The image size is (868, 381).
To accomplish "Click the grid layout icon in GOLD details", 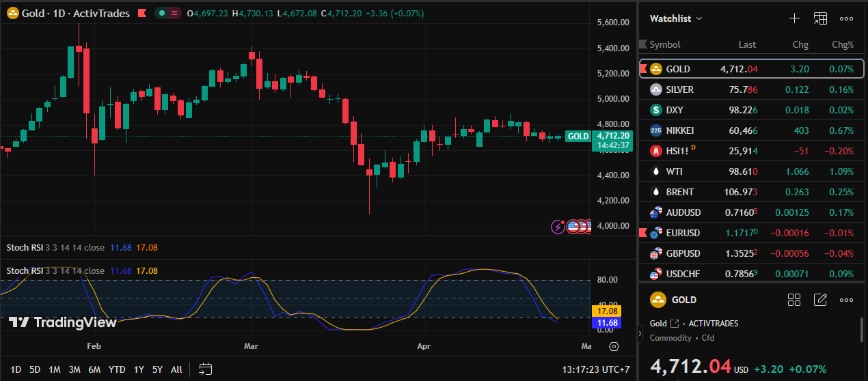I will click(x=794, y=300).
